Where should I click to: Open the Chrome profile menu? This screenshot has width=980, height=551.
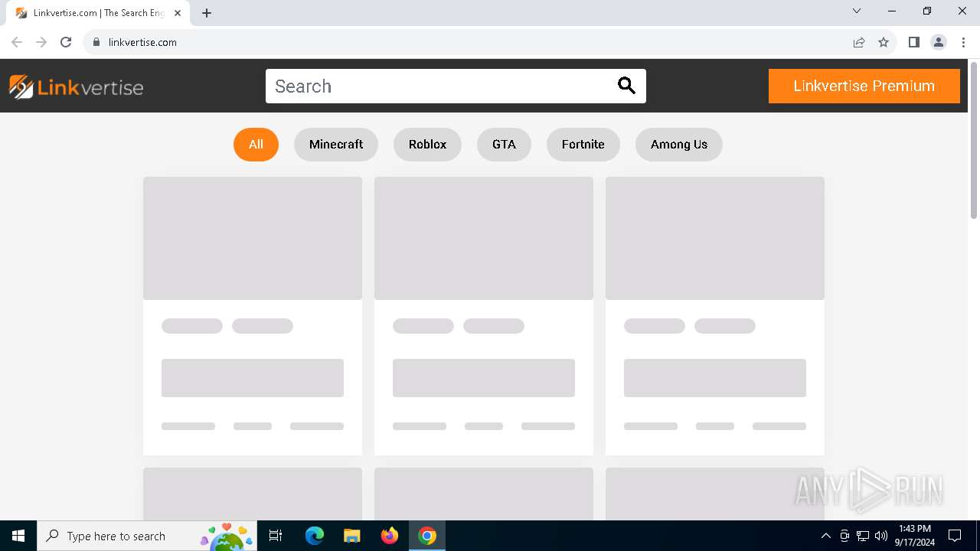pos(939,42)
